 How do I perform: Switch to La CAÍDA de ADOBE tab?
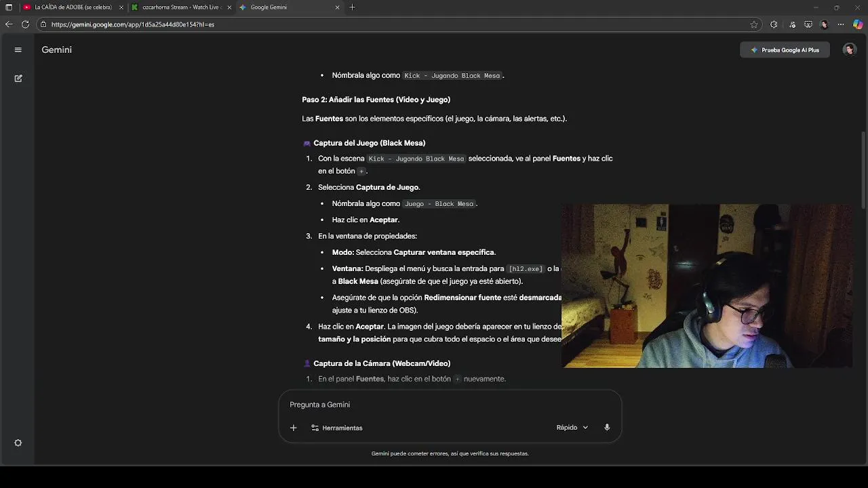(x=73, y=7)
